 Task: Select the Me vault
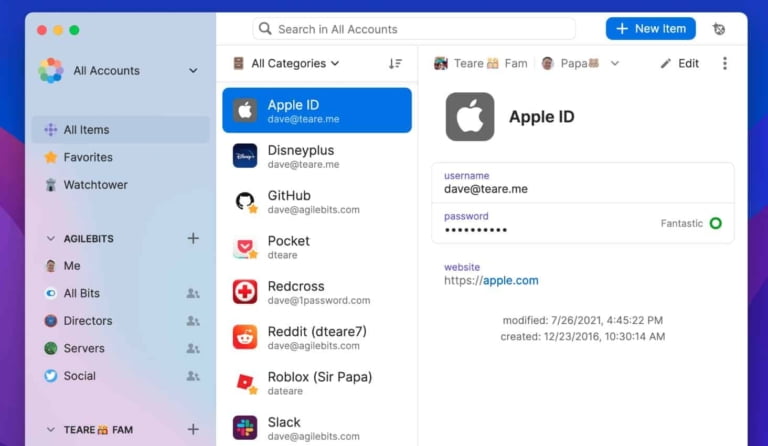point(120,266)
